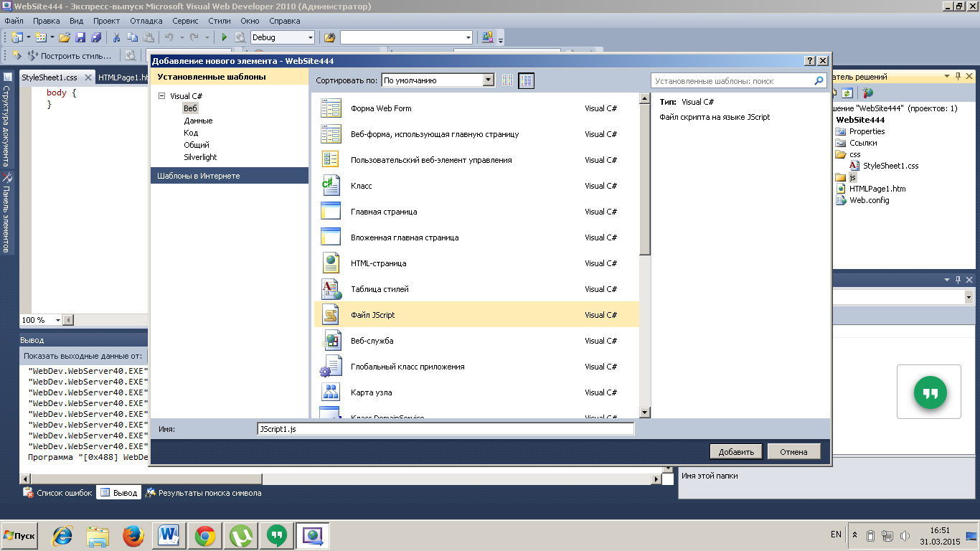Screen dimensions: 980x551
Task: Save the current file with floppy icon
Action: tap(80, 37)
